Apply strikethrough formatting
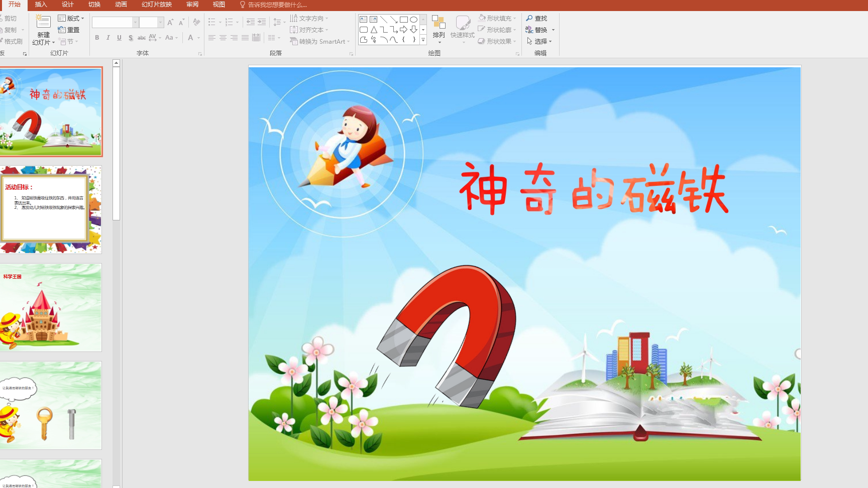The width and height of the screenshot is (868, 488). point(141,37)
